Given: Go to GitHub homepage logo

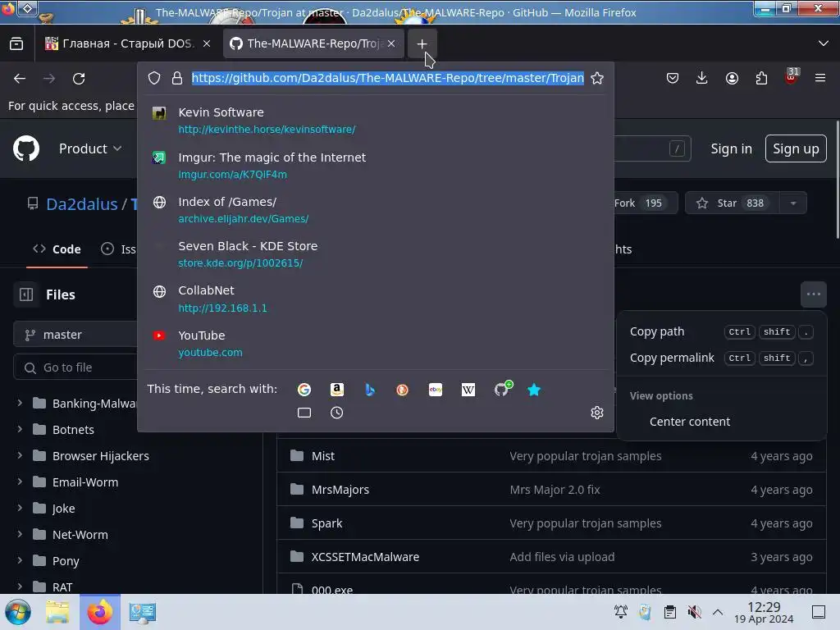Looking at the screenshot, I should (x=26, y=148).
